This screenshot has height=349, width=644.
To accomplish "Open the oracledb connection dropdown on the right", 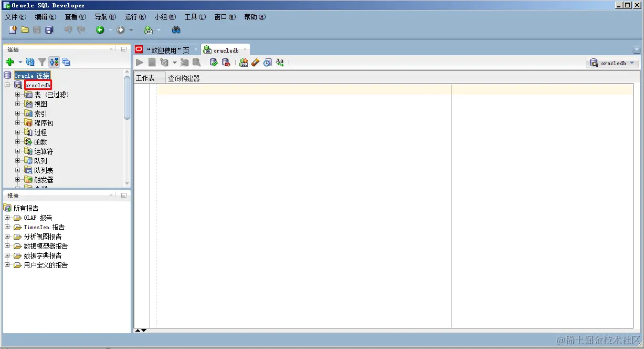I will 632,63.
